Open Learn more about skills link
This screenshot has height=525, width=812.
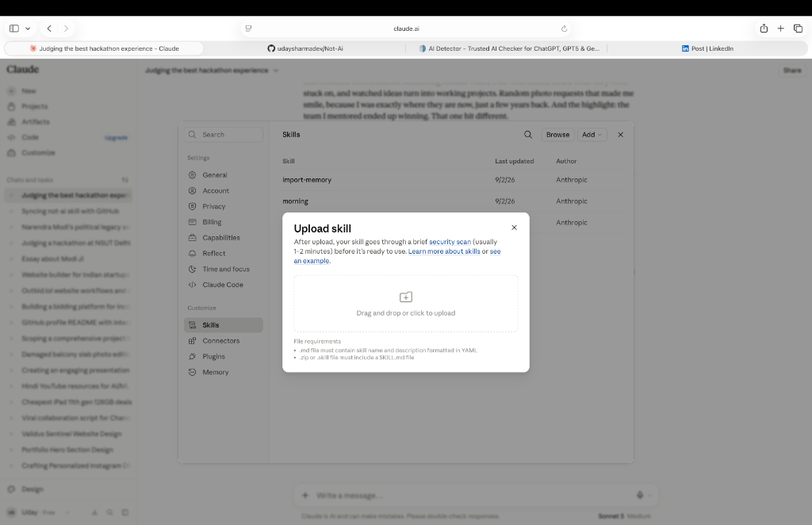(x=444, y=251)
